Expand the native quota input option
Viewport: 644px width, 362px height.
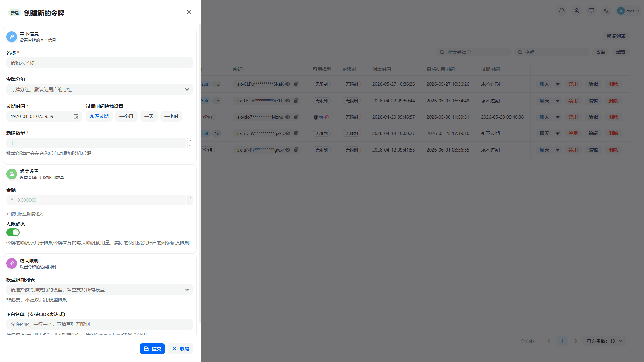[25, 214]
